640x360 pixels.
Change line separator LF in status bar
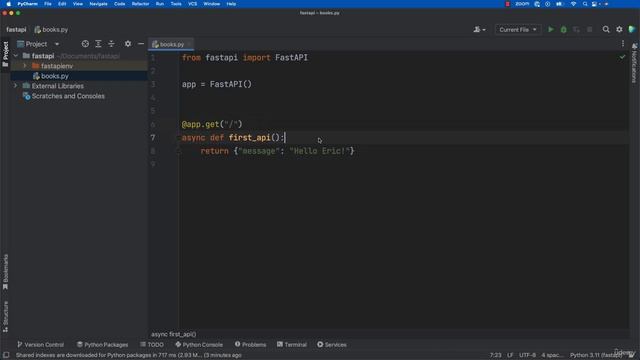[x=510, y=355]
